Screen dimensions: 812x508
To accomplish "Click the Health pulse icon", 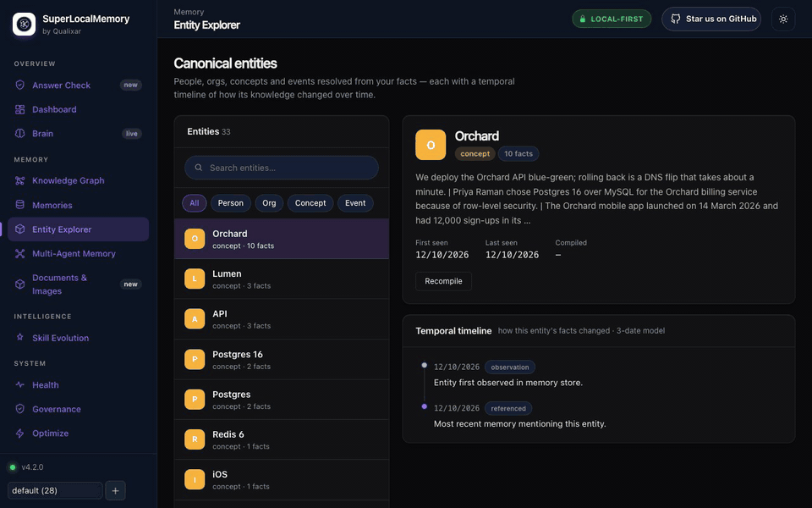I will pyautogui.click(x=19, y=384).
